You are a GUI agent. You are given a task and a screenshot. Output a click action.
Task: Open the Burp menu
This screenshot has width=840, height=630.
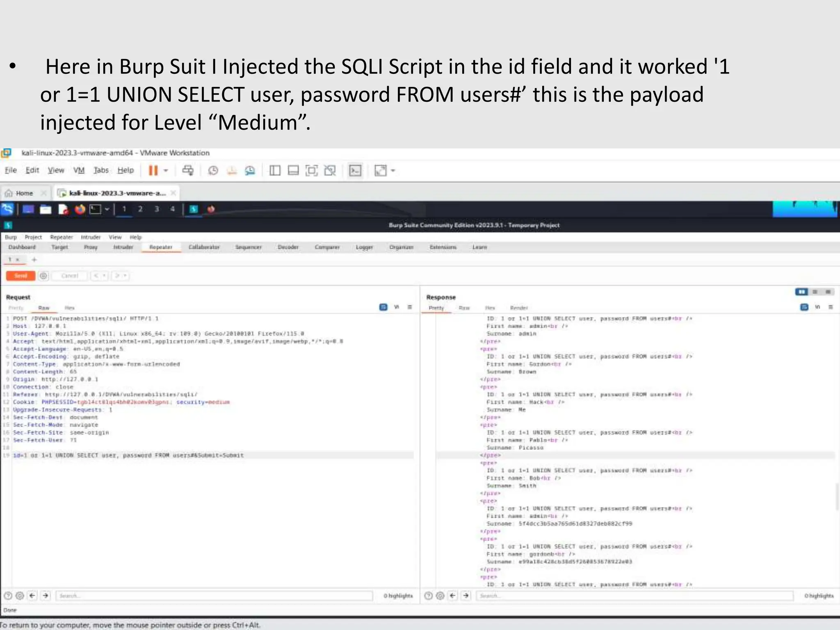[x=11, y=237]
